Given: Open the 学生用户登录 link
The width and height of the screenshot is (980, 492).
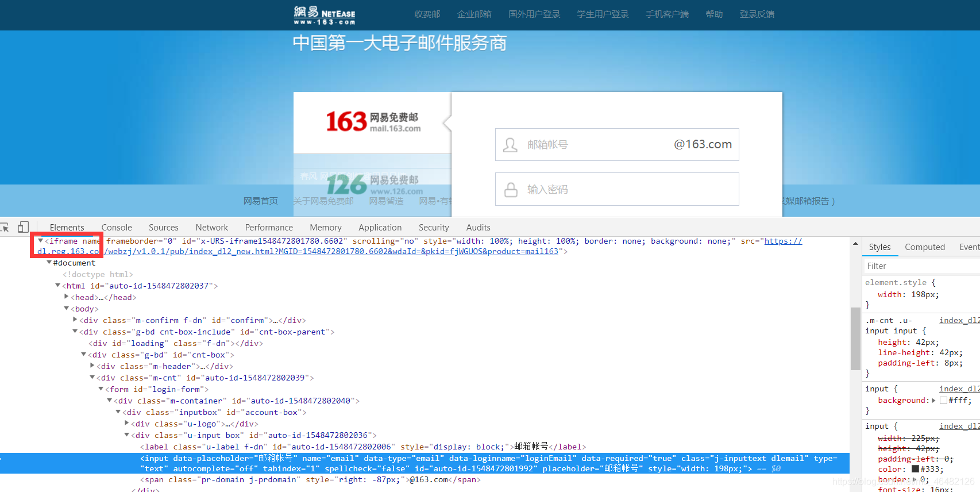Looking at the screenshot, I should pos(603,14).
